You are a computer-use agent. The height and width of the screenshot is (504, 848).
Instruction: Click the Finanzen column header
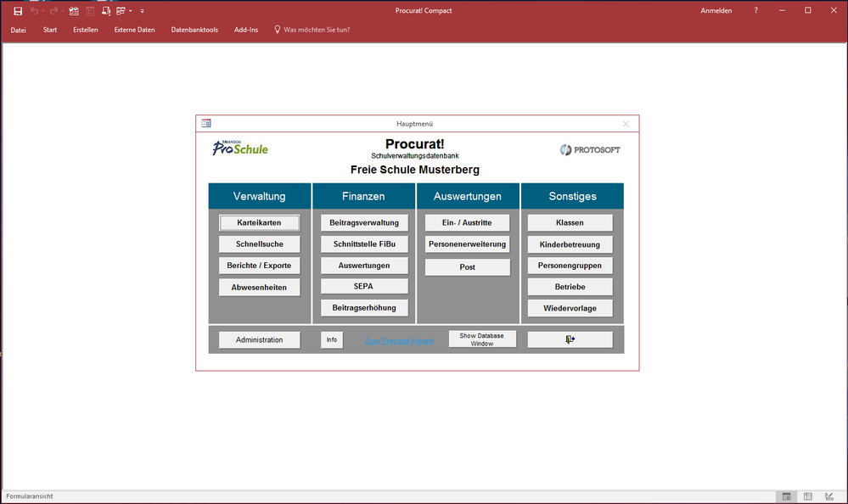pyautogui.click(x=363, y=196)
